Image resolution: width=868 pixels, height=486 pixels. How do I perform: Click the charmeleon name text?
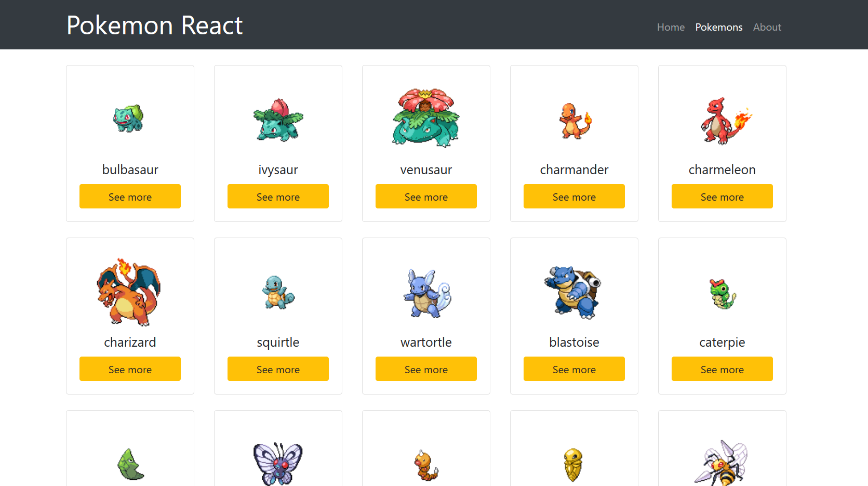click(722, 170)
